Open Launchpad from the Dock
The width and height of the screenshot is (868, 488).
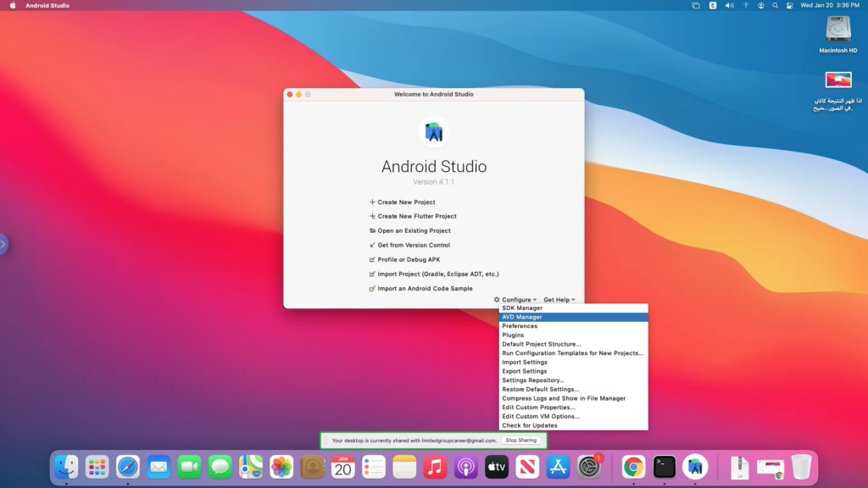coord(97,467)
